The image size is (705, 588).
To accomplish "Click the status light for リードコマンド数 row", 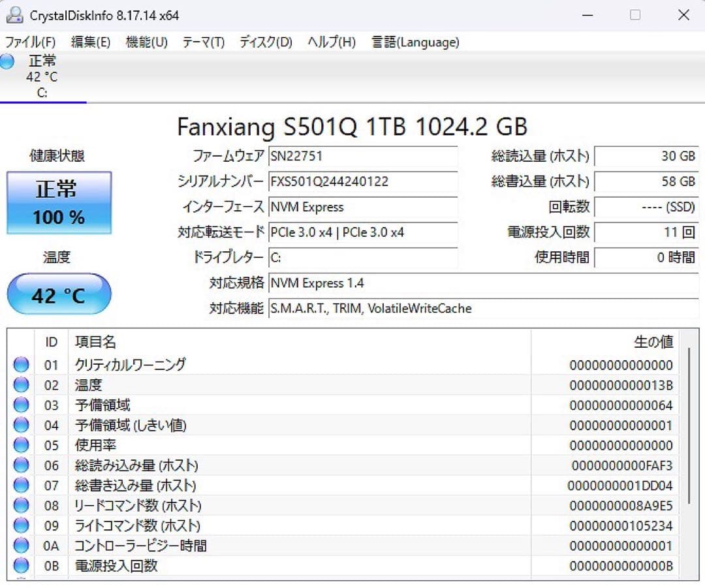I will [21, 505].
